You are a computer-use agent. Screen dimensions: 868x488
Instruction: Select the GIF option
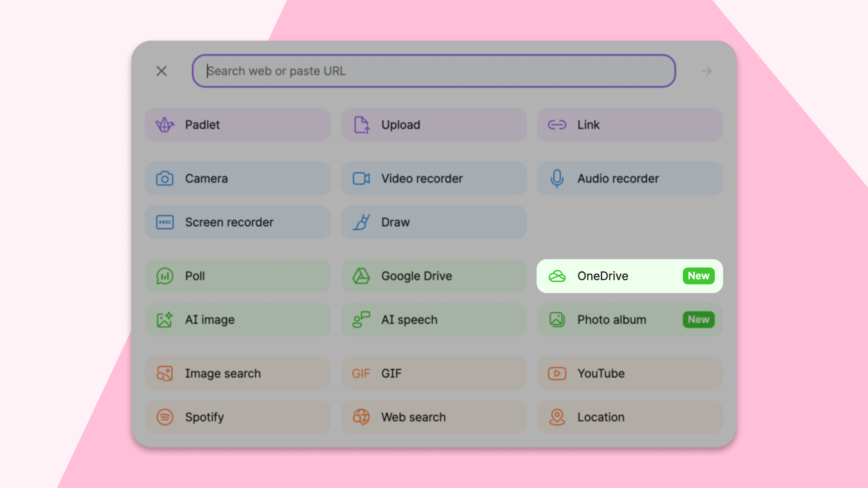(x=361, y=373)
